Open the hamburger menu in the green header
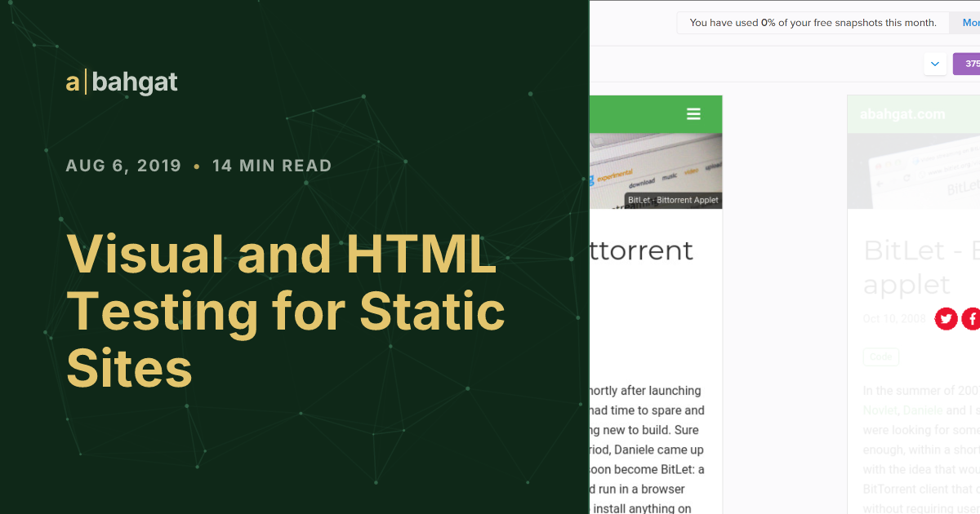 tap(693, 114)
